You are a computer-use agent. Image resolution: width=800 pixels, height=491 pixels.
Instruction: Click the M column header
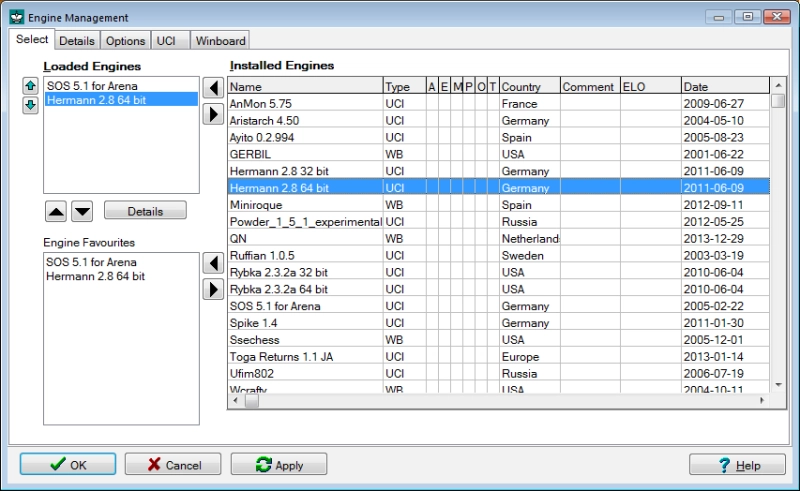click(457, 86)
